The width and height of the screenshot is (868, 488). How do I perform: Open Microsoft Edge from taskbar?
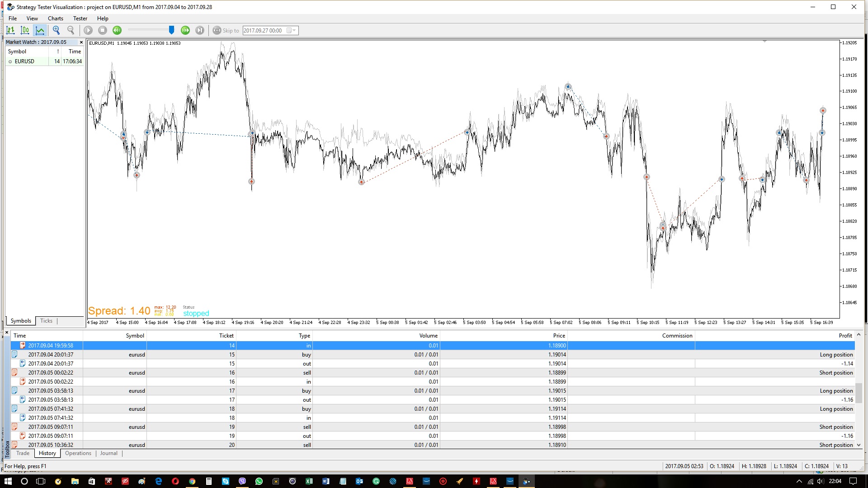159,481
